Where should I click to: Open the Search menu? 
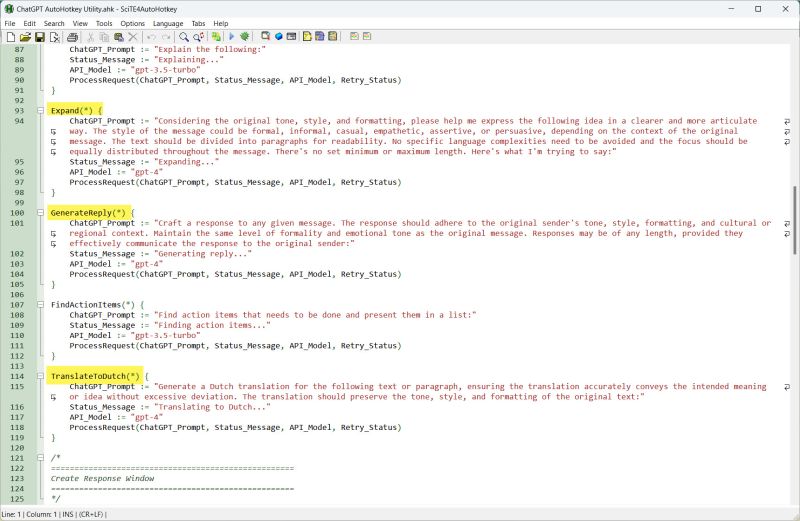coord(54,23)
